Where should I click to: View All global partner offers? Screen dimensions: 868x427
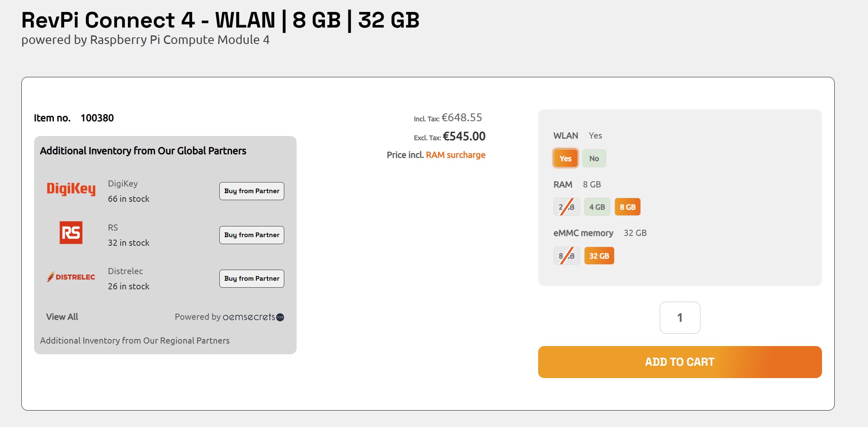61,316
